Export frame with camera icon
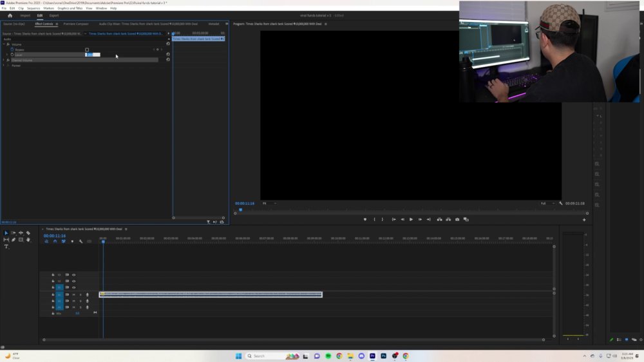 (x=457, y=220)
